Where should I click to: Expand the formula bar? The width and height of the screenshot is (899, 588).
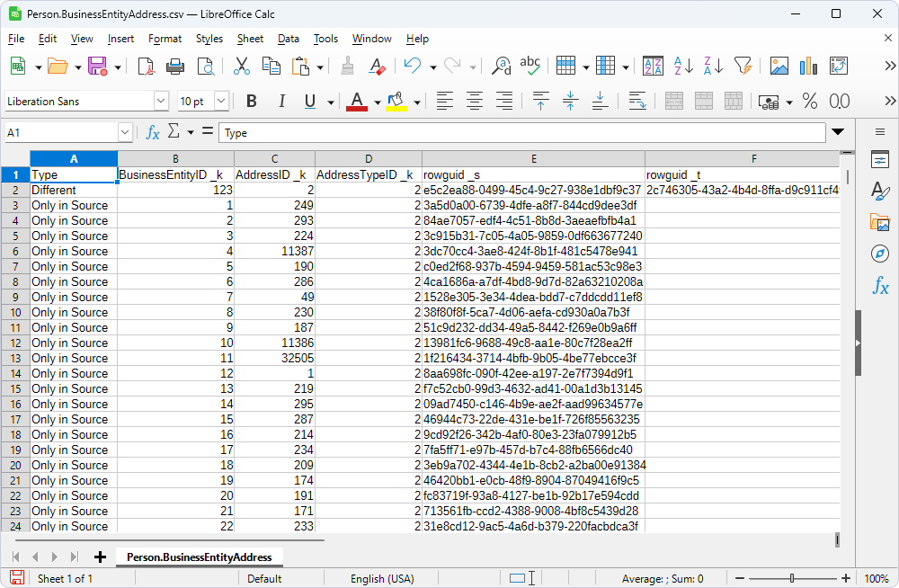click(x=838, y=132)
